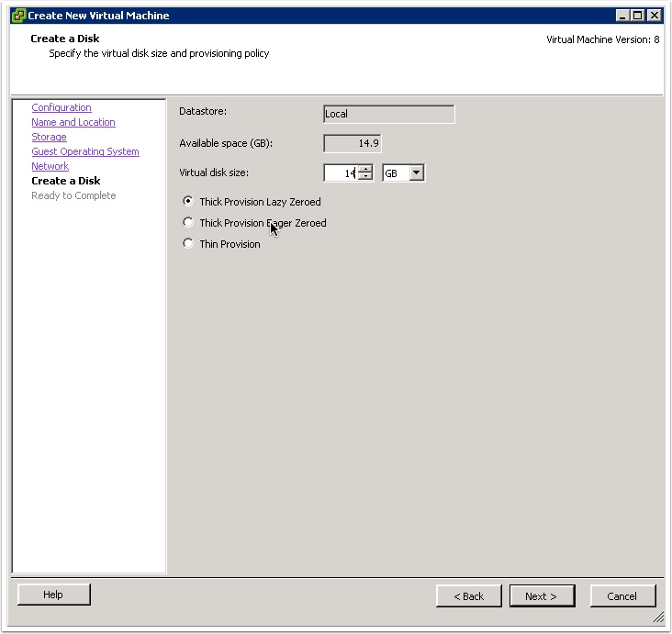Click the Datastore field showing Local
This screenshot has width=672, height=634.
pyautogui.click(x=388, y=115)
